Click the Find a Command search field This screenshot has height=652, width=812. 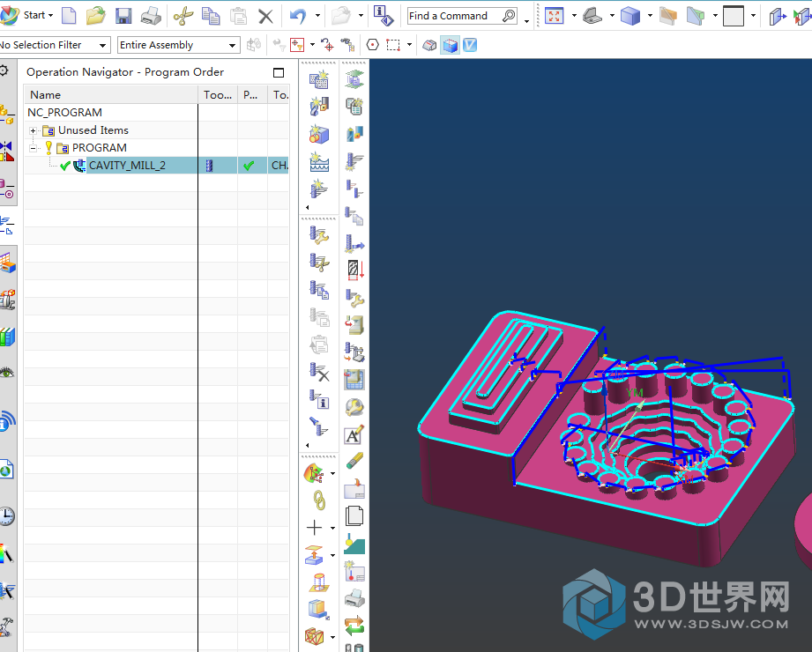(455, 16)
